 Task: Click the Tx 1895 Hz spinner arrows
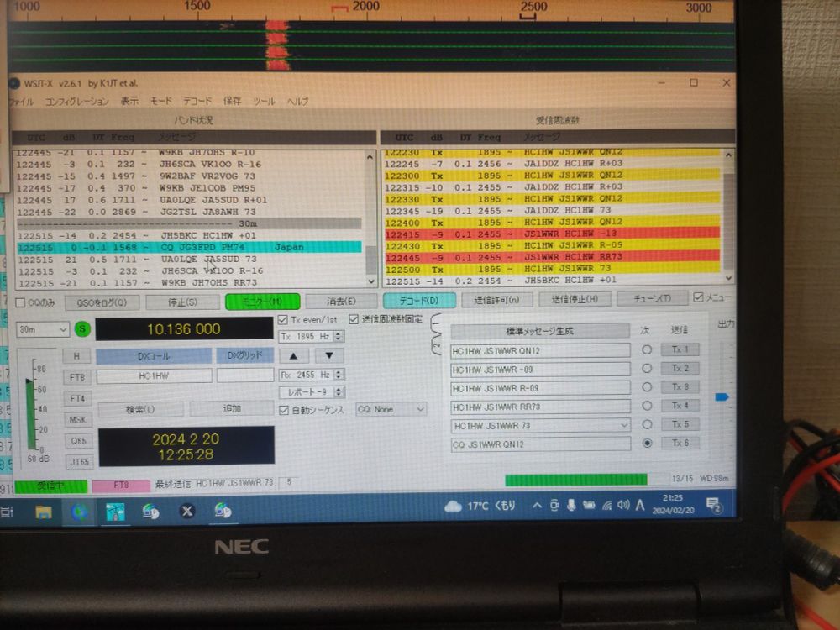point(338,337)
